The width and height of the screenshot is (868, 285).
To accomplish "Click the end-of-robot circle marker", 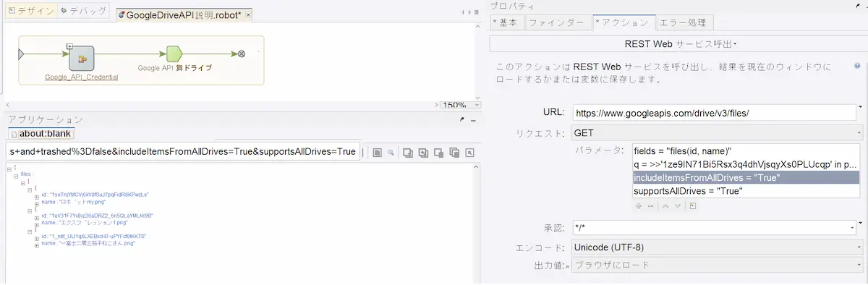I will 242,54.
